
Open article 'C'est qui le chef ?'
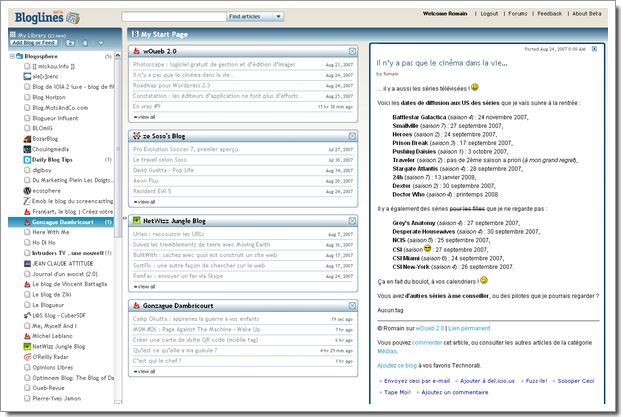(x=157, y=361)
